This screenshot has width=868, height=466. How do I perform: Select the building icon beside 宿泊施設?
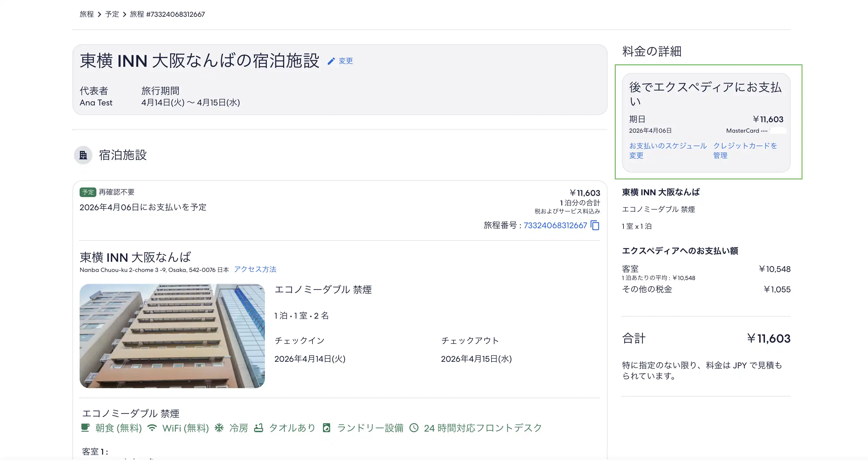[83, 155]
